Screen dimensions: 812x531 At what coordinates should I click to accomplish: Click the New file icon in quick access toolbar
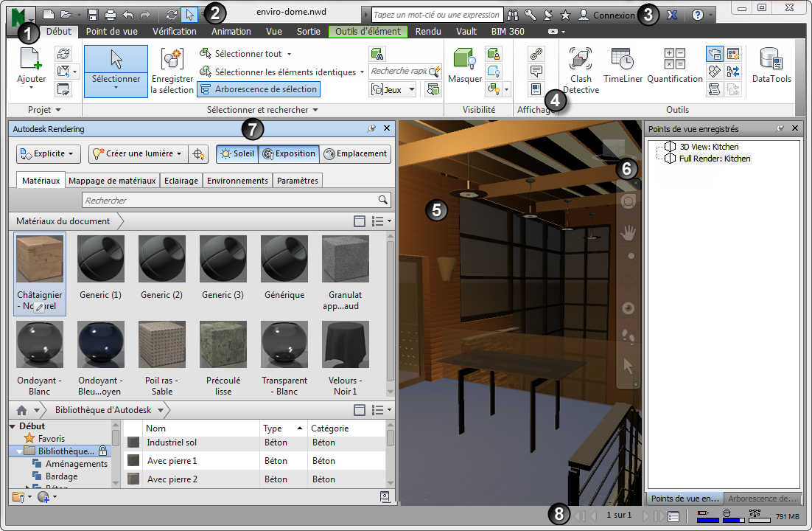pos(48,15)
